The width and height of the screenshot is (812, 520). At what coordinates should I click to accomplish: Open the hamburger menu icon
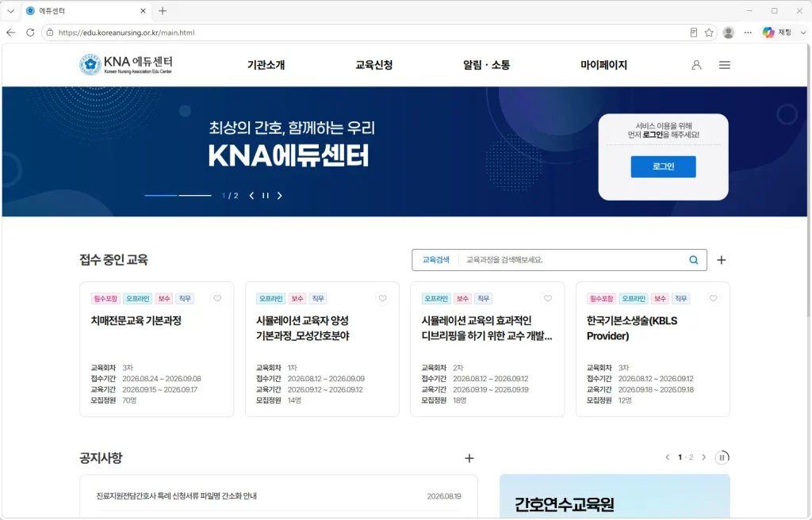click(725, 65)
